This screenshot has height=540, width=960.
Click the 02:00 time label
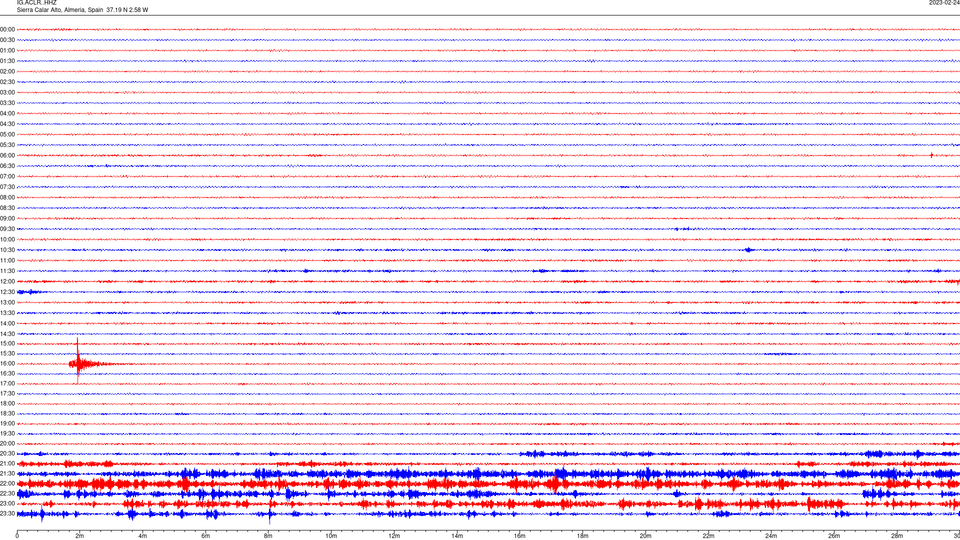click(7, 72)
